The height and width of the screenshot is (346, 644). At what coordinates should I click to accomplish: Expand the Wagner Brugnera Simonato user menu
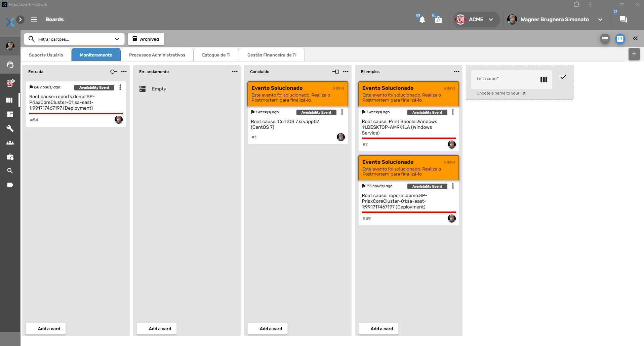point(600,20)
